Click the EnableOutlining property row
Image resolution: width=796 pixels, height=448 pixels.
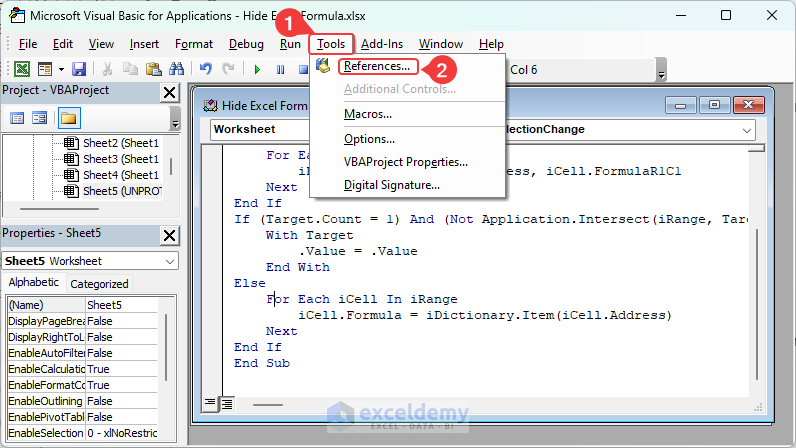coord(83,401)
